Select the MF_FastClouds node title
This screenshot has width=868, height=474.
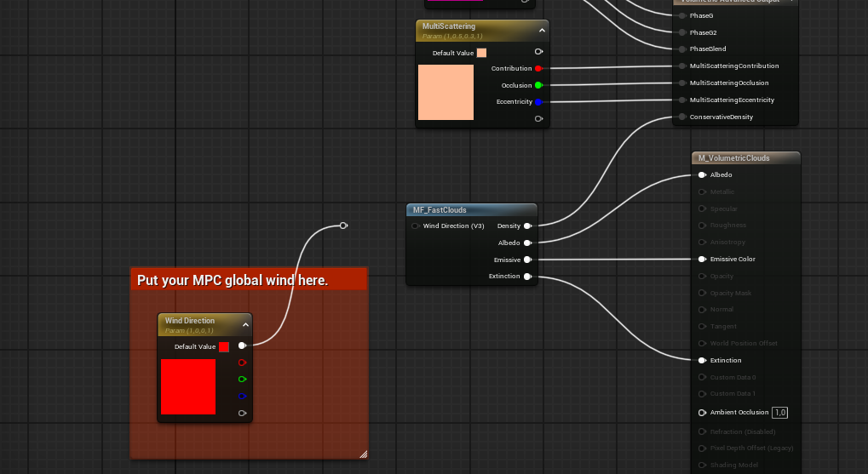[440, 210]
